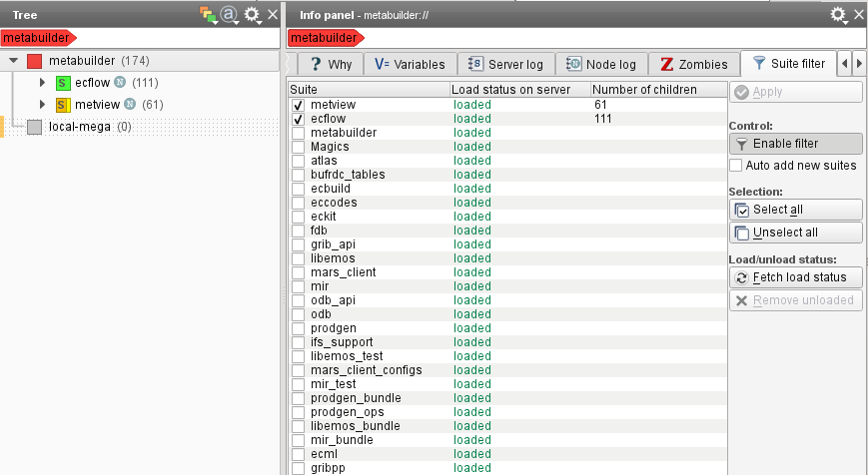Open the Tree panel gear settings
868x475 pixels.
(252, 14)
